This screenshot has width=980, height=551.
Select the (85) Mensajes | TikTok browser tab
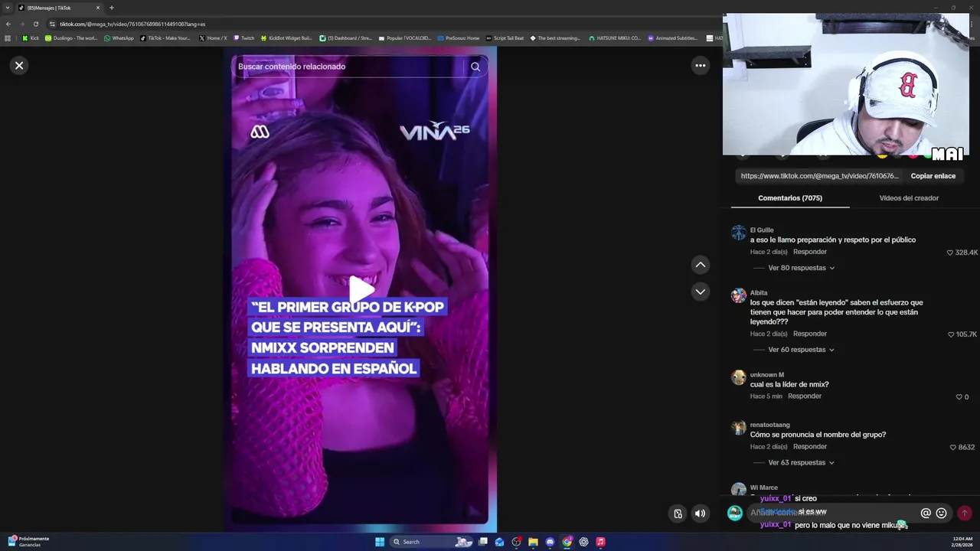[x=60, y=8]
